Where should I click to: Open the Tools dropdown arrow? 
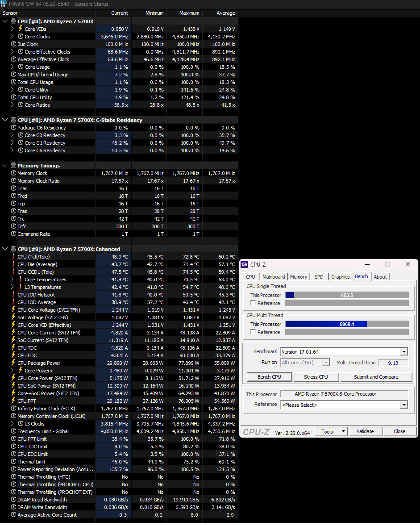click(x=343, y=431)
